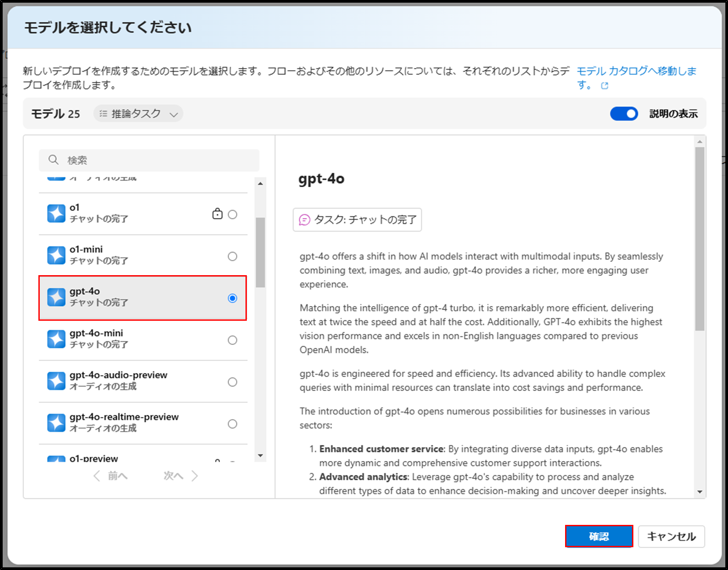Click the description panel scrollbar thumb
Screen dimensions: 728x570
[699, 239]
